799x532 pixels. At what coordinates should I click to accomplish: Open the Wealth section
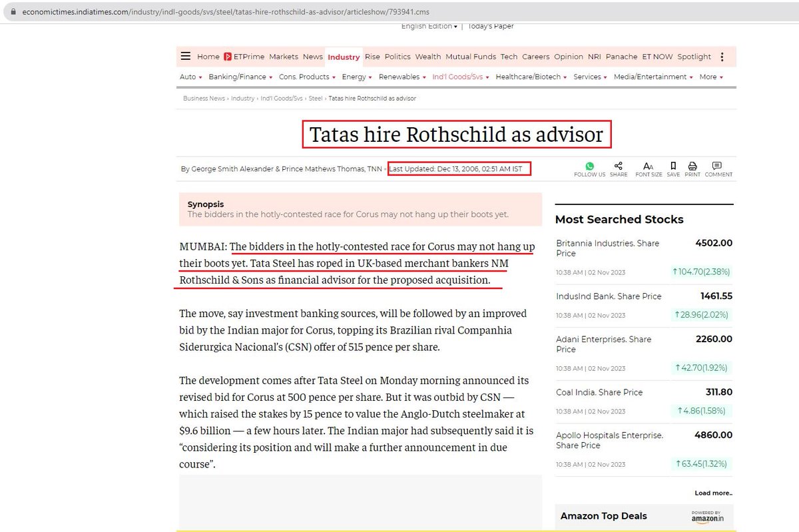click(x=428, y=57)
